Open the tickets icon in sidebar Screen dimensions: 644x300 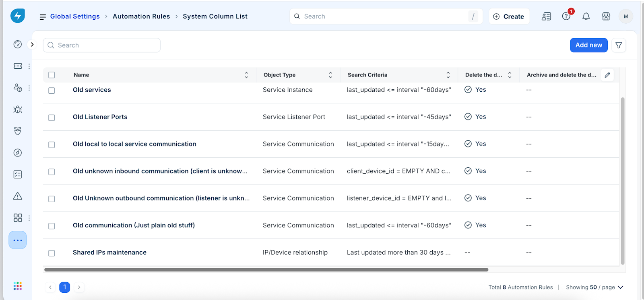(x=18, y=66)
